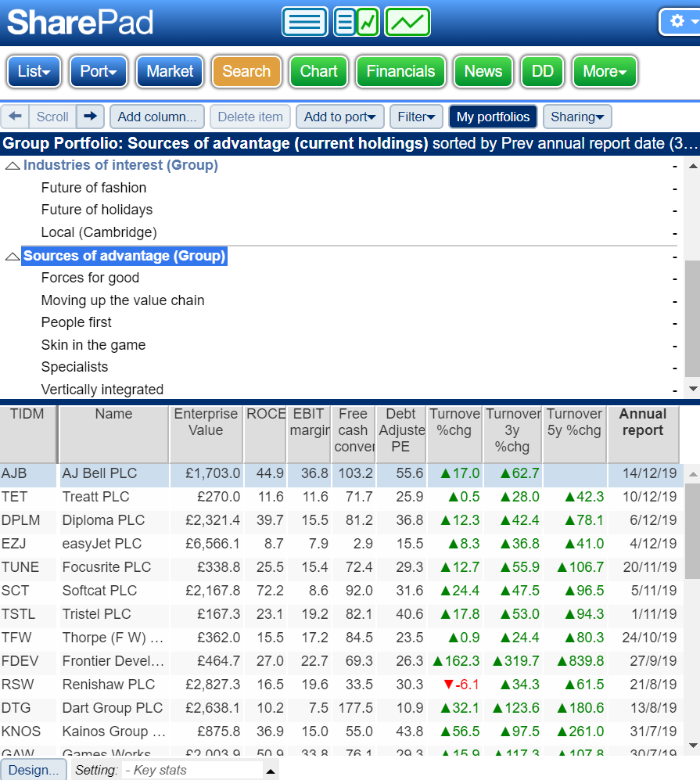The image size is (700, 780).
Task: Collapse the Industries of interest group triangle
Action: point(13,166)
